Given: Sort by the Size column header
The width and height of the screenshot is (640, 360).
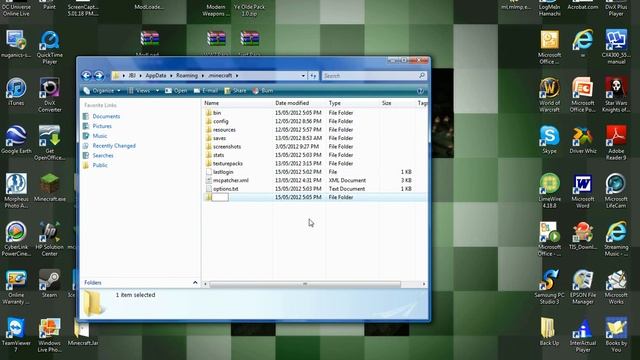Looking at the screenshot, I should tap(397, 103).
